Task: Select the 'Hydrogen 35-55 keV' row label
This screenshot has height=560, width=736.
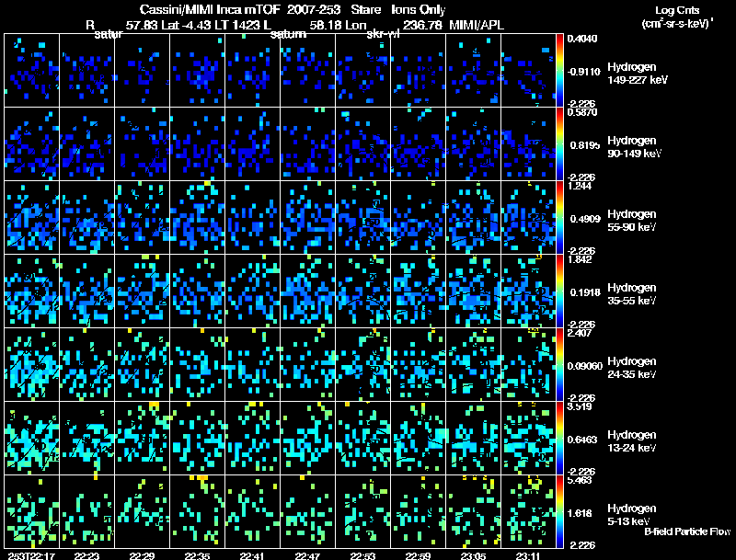Action: (632, 294)
